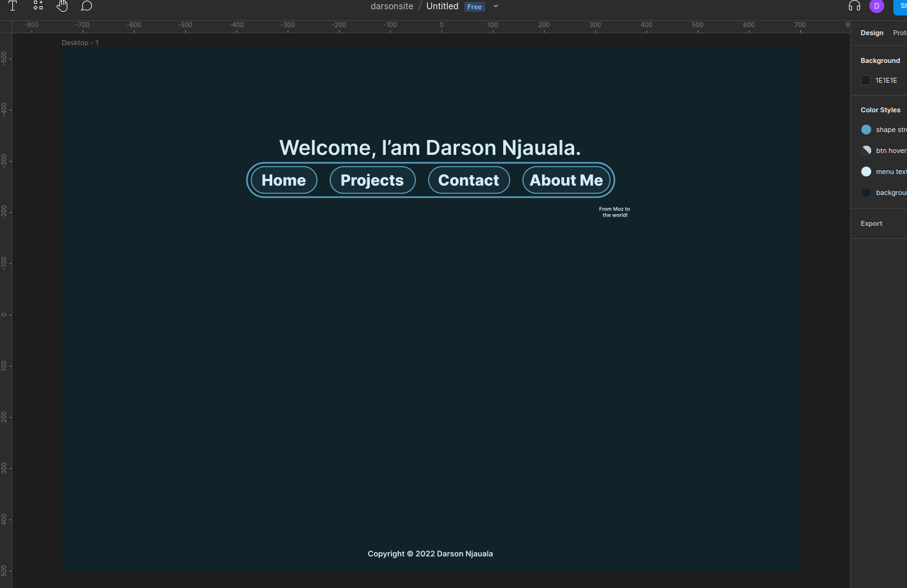This screenshot has width=907, height=588.
Task: Select the Text tool
Action: 12,6
